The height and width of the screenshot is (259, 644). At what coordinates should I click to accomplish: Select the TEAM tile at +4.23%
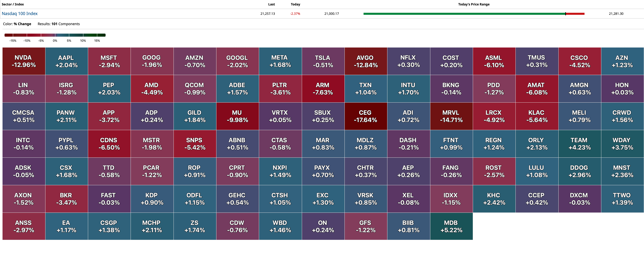pyautogui.click(x=579, y=144)
